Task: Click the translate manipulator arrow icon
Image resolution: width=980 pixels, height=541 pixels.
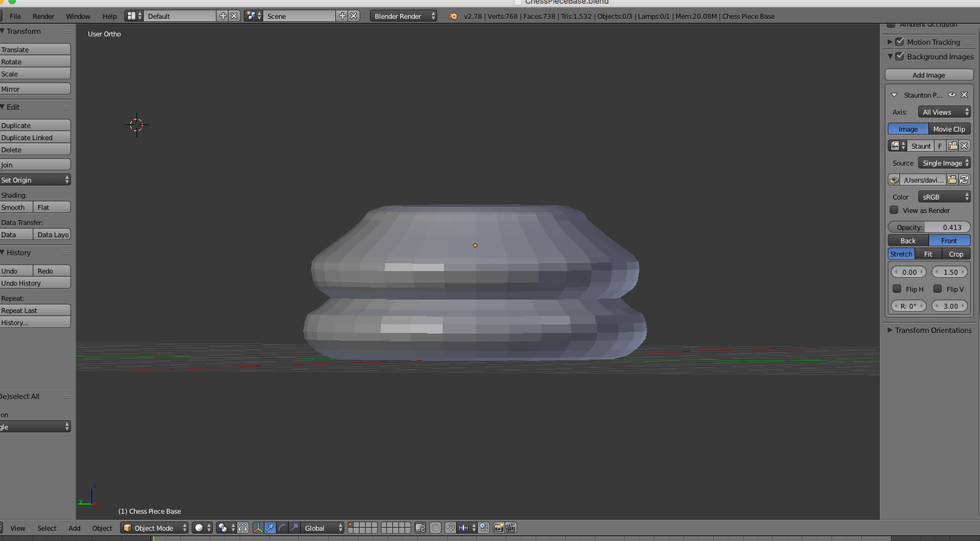Action: coord(270,528)
